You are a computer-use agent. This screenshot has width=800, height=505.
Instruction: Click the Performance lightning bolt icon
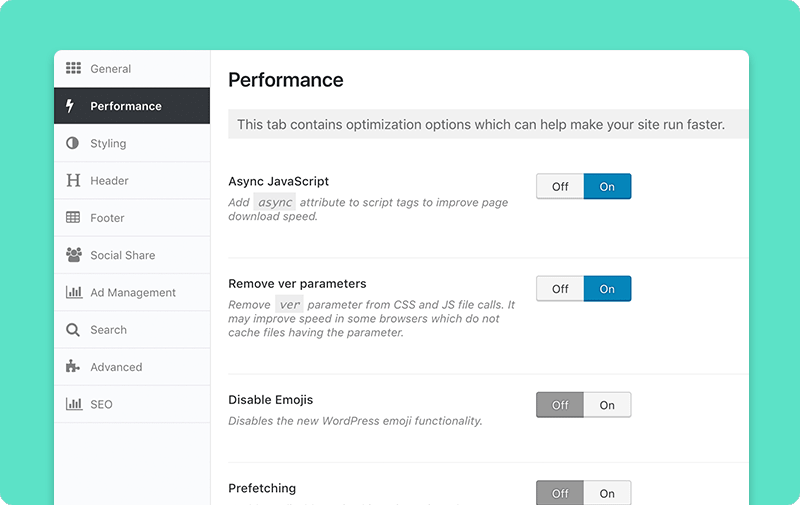point(70,106)
